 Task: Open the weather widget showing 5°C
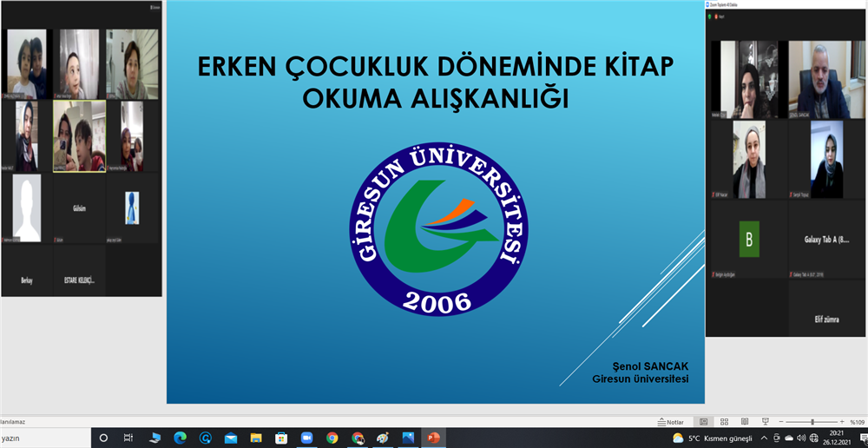(712, 438)
